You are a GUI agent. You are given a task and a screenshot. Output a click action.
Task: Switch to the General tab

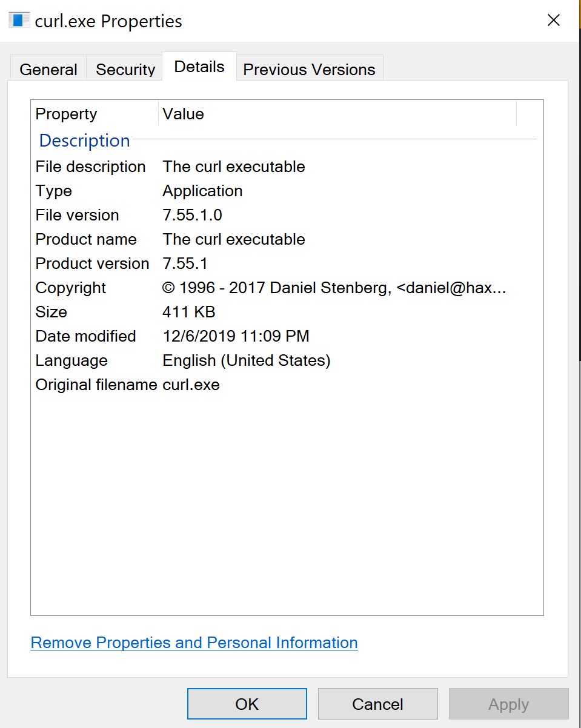pos(48,68)
